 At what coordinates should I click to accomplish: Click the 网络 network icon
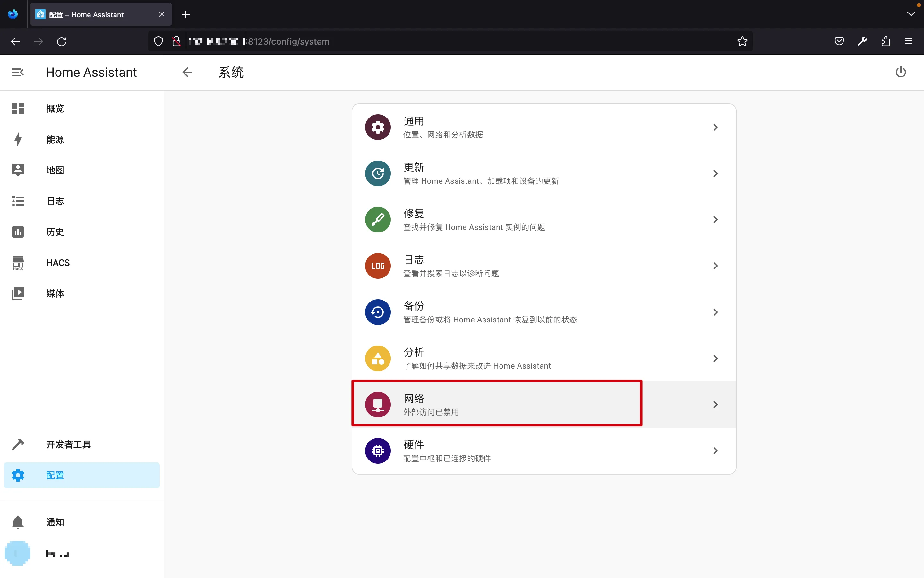pos(378,405)
